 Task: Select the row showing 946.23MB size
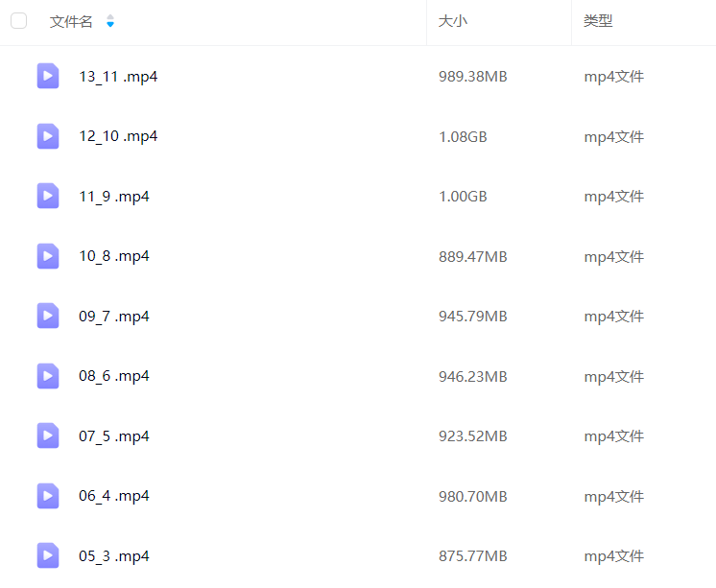click(x=472, y=377)
